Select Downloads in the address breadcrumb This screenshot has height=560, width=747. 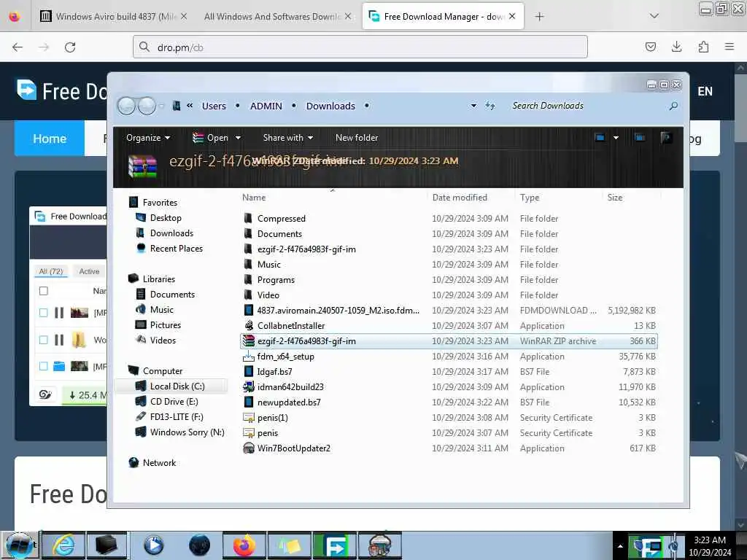point(330,106)
